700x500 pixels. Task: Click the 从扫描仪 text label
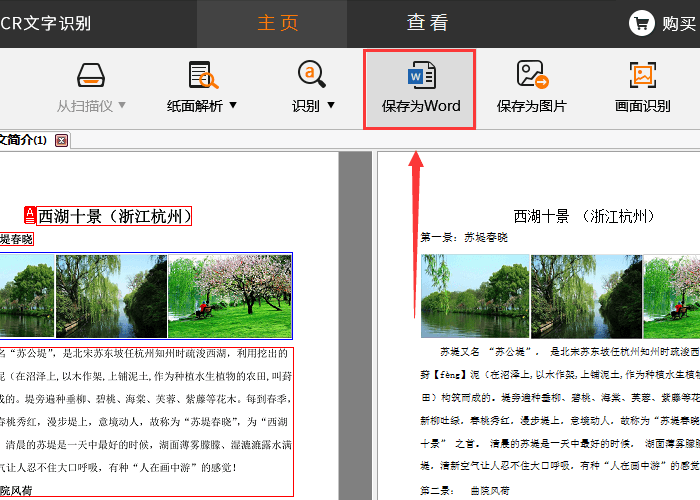pyautogui.click(x=84, y=106)
